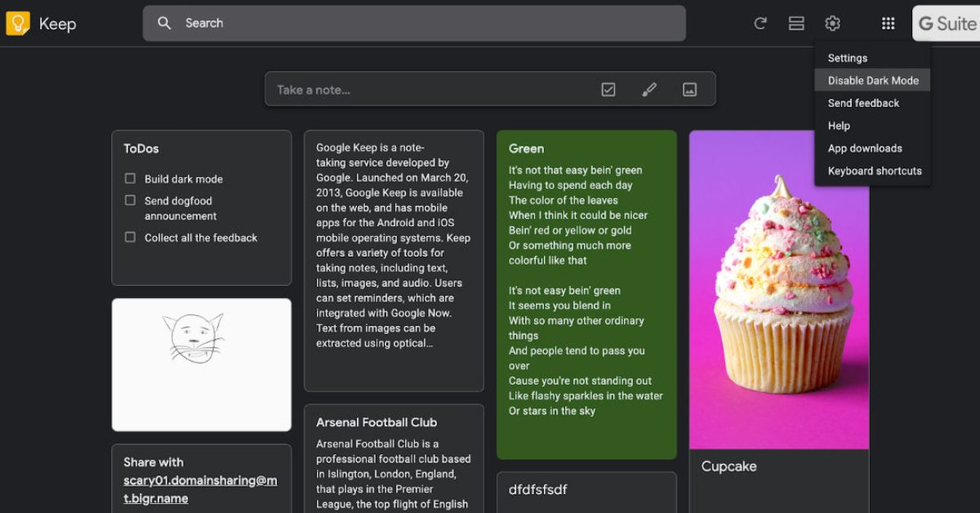Create a new list with checkbox icon

(608, 90)
